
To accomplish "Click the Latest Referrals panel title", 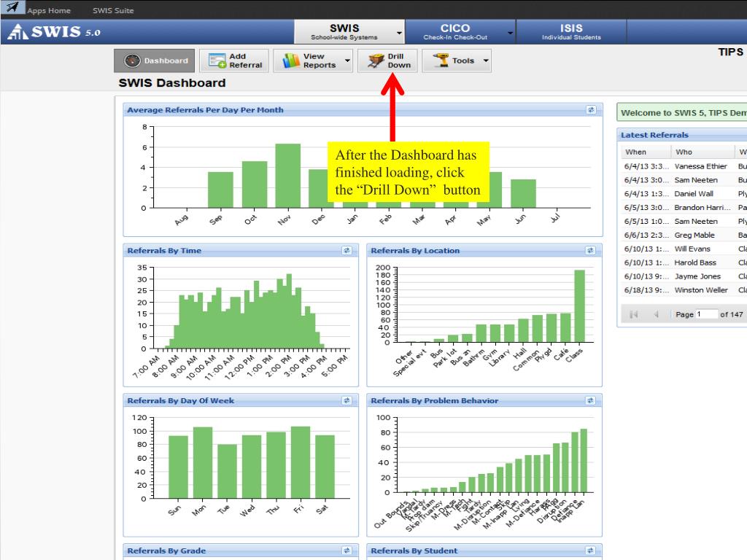I will click(x=654, y=135).
